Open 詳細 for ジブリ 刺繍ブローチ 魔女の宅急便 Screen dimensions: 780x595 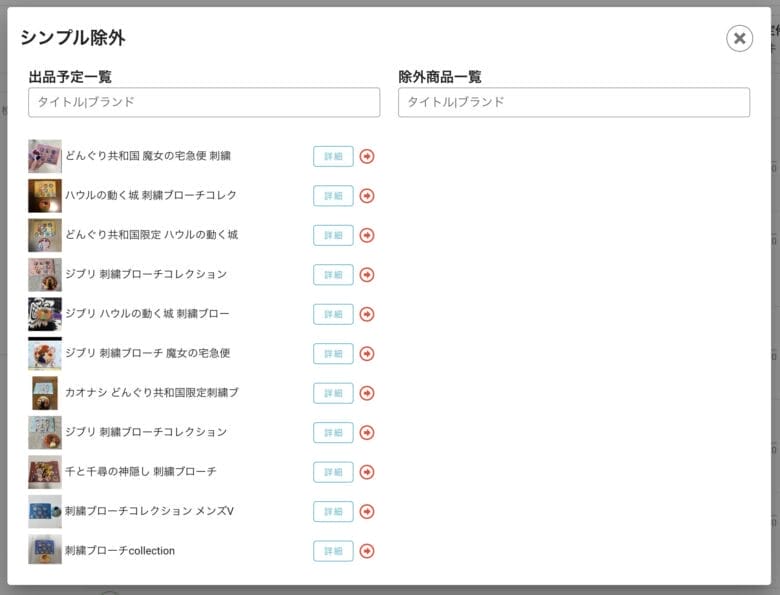[x=333, y=354]
